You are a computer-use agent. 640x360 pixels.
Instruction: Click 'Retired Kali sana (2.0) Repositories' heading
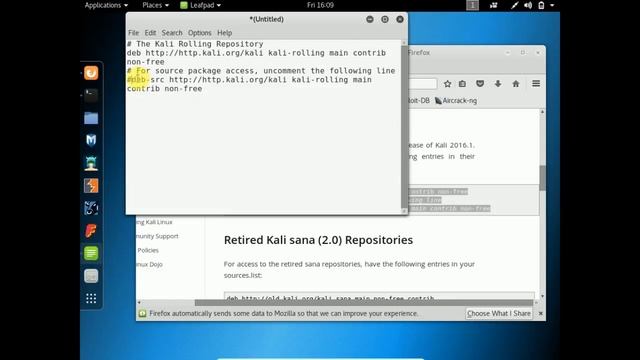[318, 240]
